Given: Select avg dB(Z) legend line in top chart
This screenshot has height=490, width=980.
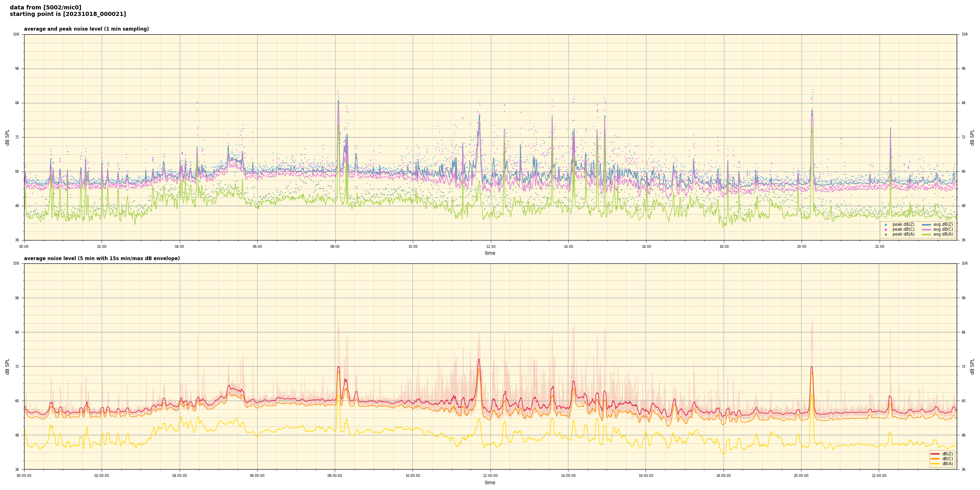Looking at the screenshot, I should (x=927, y=225).
